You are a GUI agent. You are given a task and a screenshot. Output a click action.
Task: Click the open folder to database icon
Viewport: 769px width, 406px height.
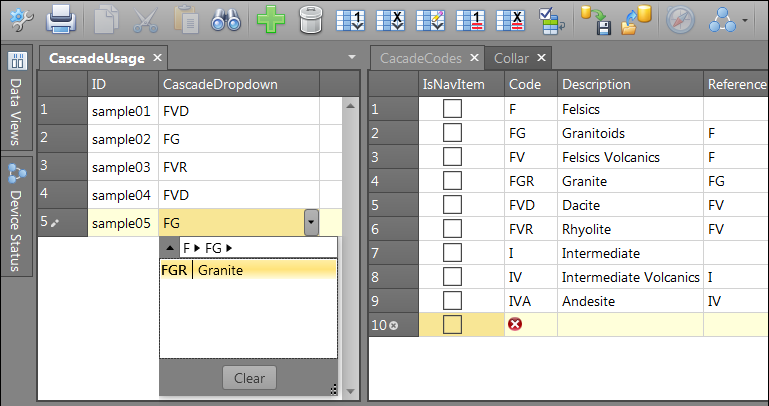(636, 21)
